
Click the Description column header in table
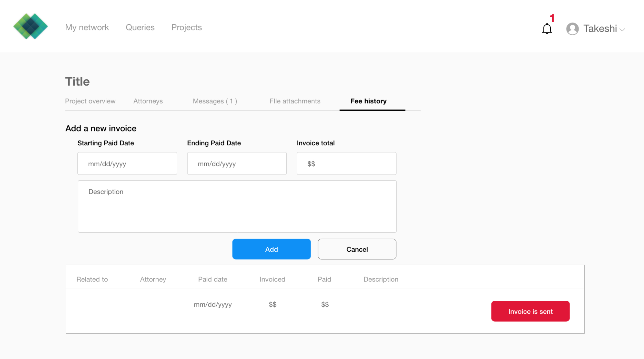381,279
